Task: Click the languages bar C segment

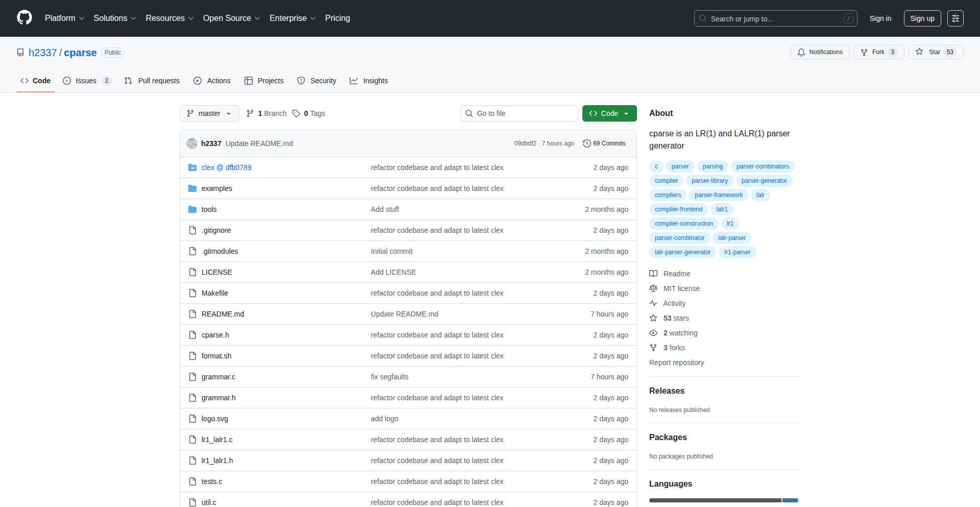Action: [715, 500]
